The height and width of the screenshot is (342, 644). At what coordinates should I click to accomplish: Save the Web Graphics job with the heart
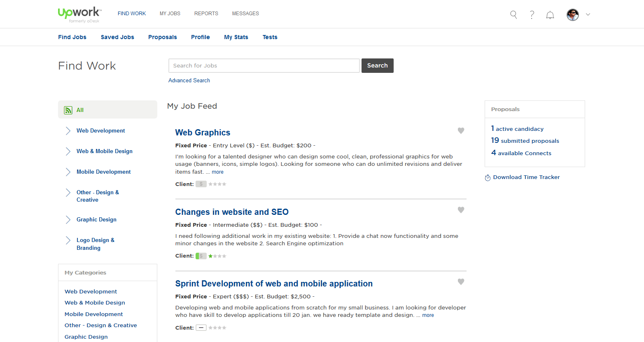(461, 130)
